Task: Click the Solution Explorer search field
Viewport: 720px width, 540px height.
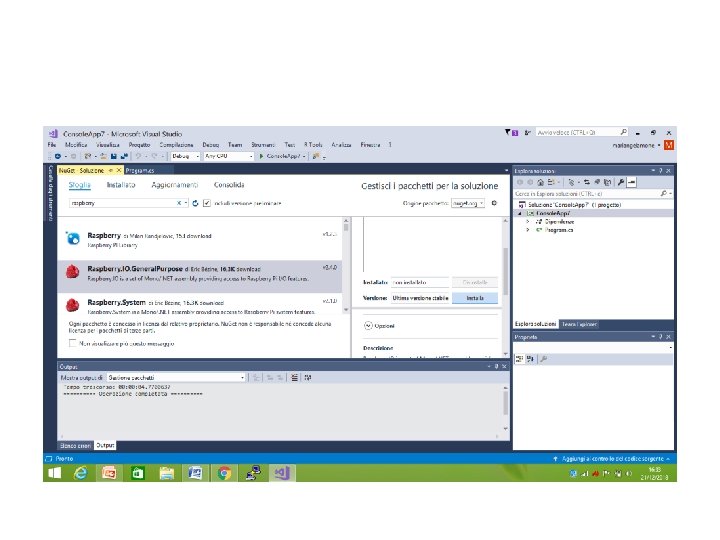Action: 593,194
